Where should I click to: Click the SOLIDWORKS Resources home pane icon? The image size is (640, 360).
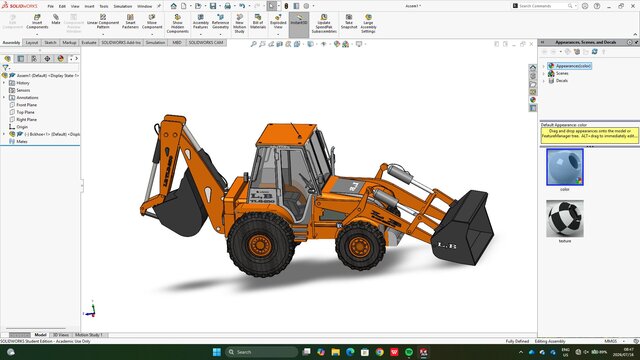[x=533, y=67]
